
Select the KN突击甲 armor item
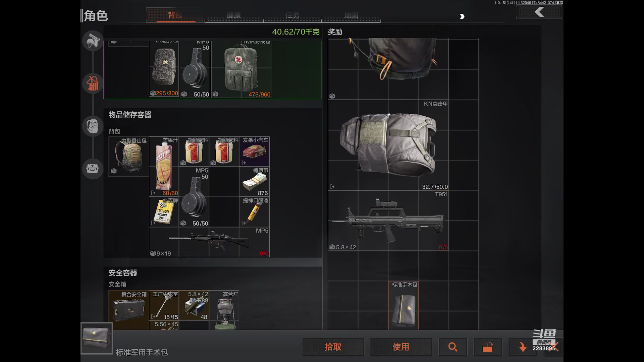pyautogui.click(x=388, y=145)
